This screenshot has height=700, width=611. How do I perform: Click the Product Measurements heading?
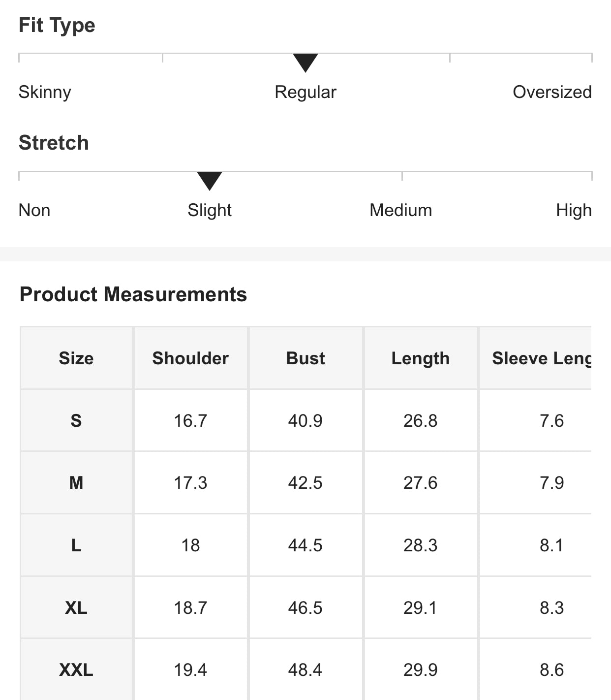[133, 294]
